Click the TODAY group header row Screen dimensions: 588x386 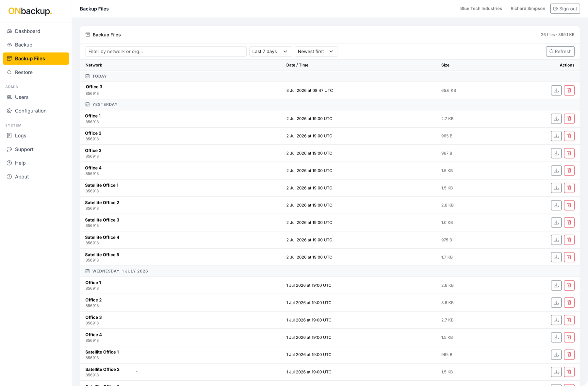tap(330, 76)
